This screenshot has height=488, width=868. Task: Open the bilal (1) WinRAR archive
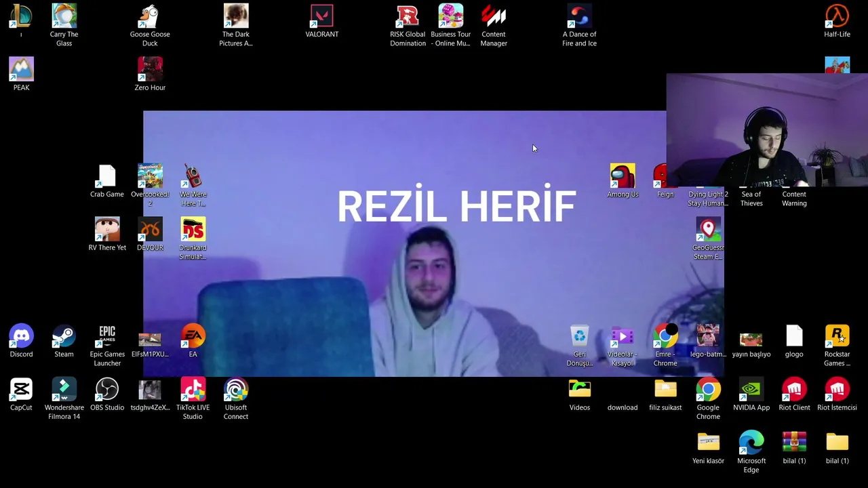794,443
